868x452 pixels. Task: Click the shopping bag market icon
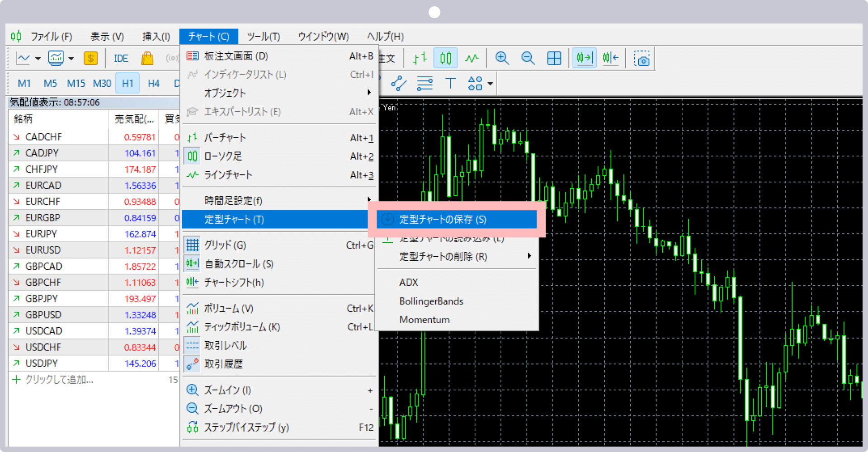[147, 58]
